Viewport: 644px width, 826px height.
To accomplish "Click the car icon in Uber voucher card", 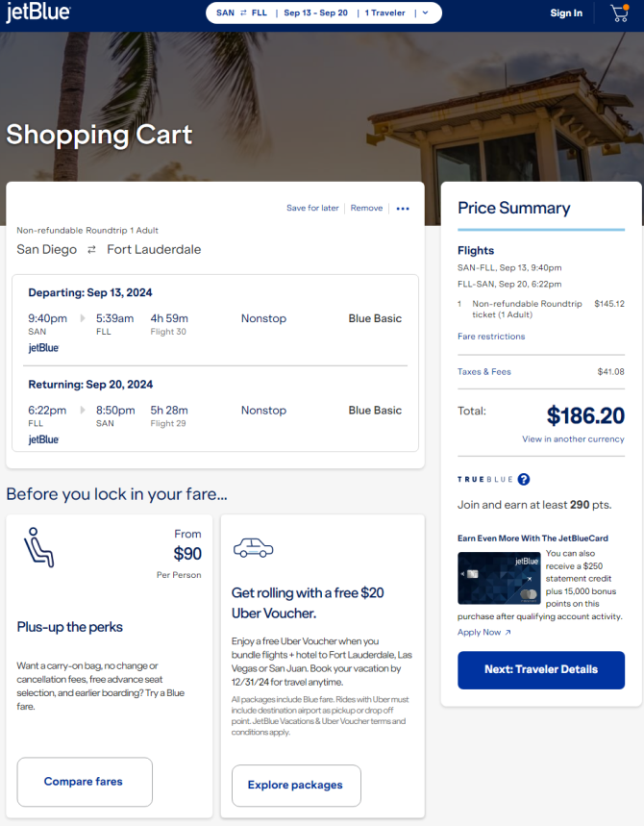I will pyautogui.click(x=253, y=548).
